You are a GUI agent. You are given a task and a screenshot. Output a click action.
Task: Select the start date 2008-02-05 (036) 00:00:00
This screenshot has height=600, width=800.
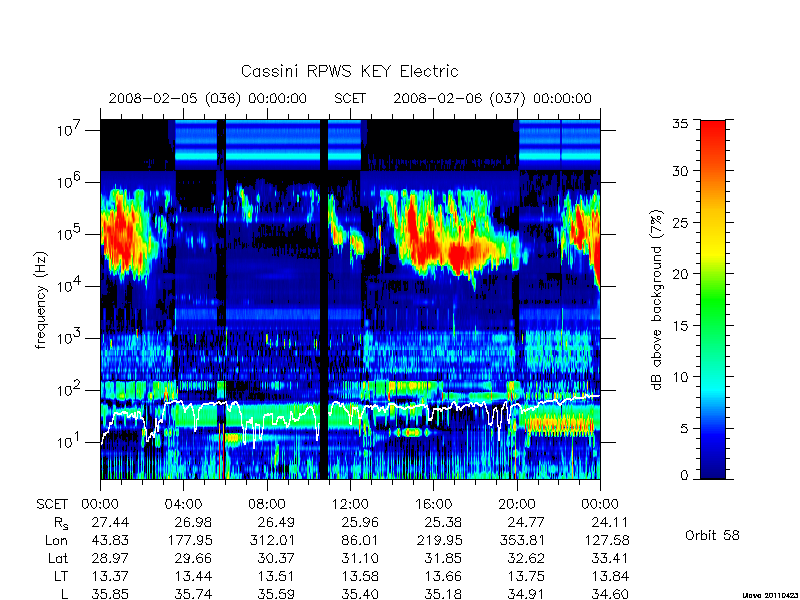tap(208, 98)
